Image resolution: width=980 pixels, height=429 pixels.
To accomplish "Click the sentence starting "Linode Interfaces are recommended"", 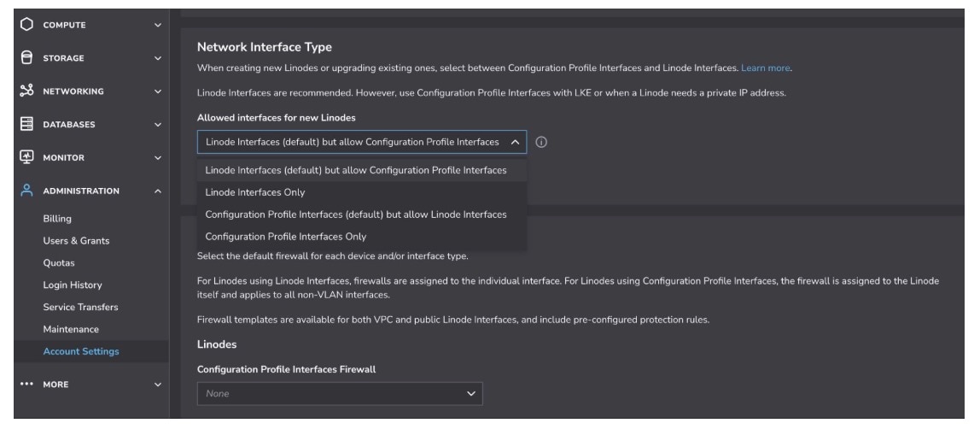I will pos(491,92).
